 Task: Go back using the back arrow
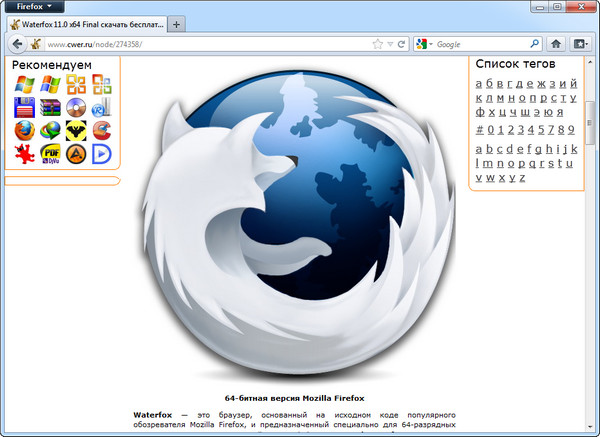coord(17,44)
